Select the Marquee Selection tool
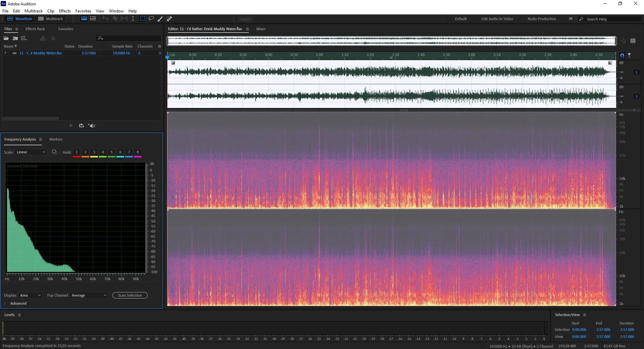 coord(142,19)
